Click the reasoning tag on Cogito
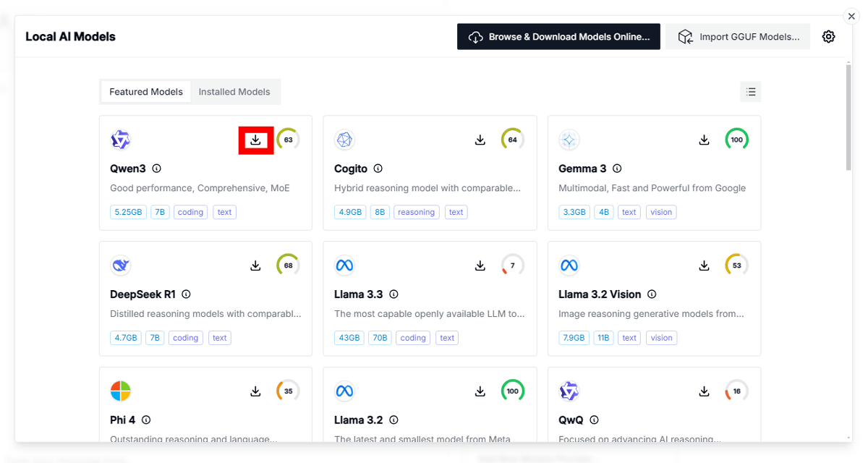The image size is (868, 463). pos(416,212)
